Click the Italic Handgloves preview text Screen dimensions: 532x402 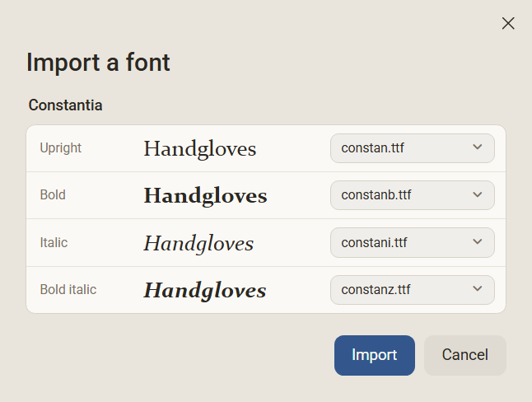[198, 244]
